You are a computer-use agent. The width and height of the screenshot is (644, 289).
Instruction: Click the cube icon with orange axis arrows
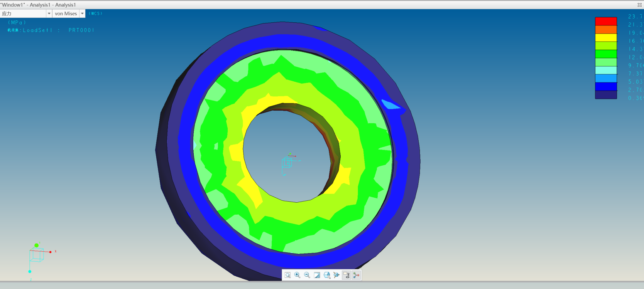tap(336, 275)
